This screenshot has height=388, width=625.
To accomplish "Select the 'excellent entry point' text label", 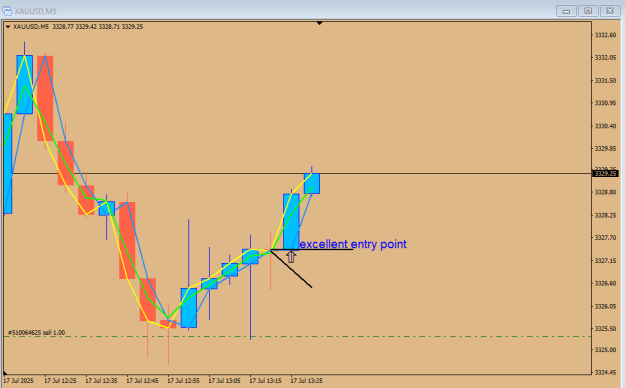I will [x=353, y=244].
